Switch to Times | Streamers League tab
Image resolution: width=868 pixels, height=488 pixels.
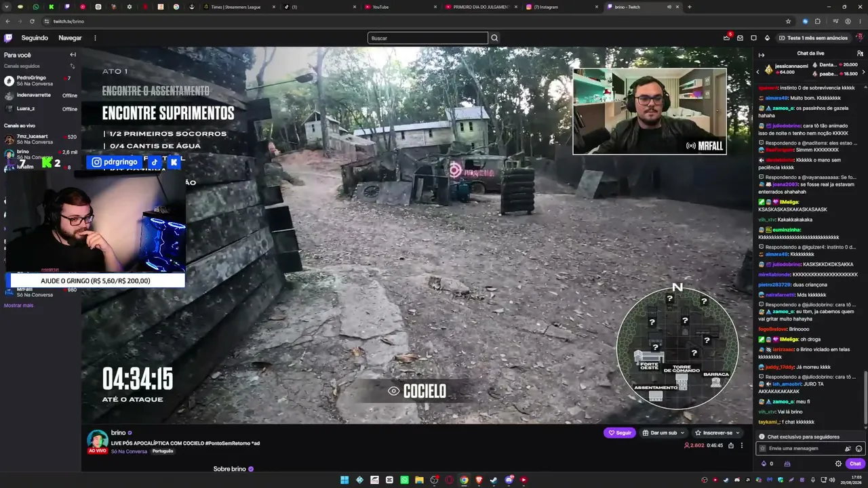click(x=239, y=7)
